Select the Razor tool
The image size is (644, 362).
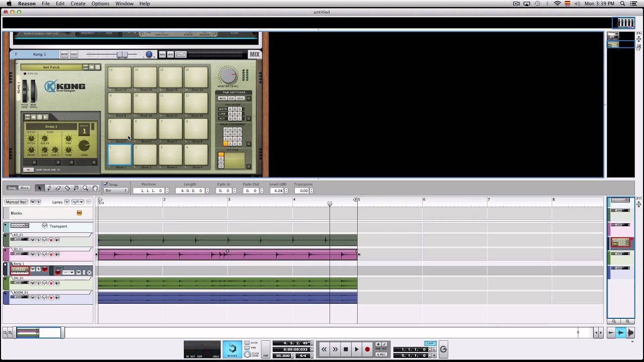click(x=67, y=188)
